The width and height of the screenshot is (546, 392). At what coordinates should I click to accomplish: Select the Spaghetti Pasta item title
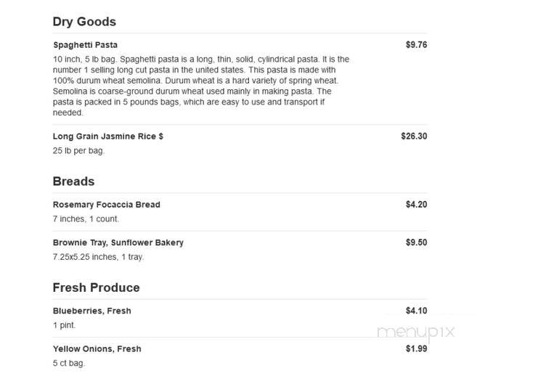[86, 45]
